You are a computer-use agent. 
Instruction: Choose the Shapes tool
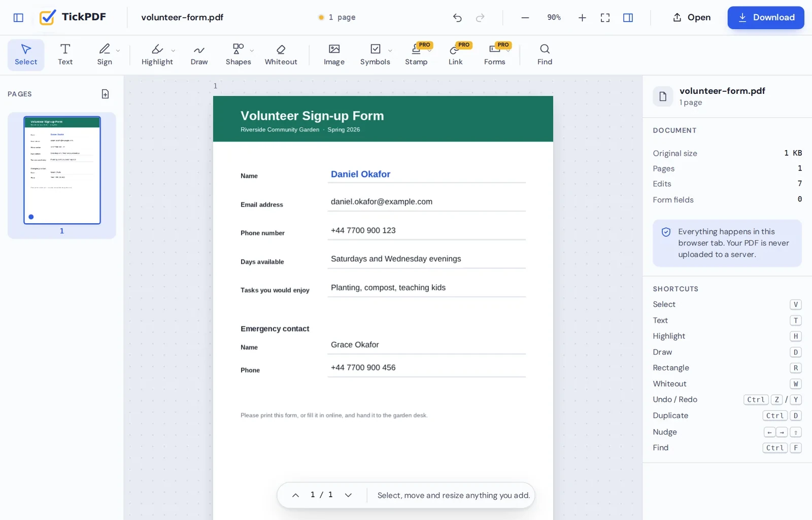(238, 55)
